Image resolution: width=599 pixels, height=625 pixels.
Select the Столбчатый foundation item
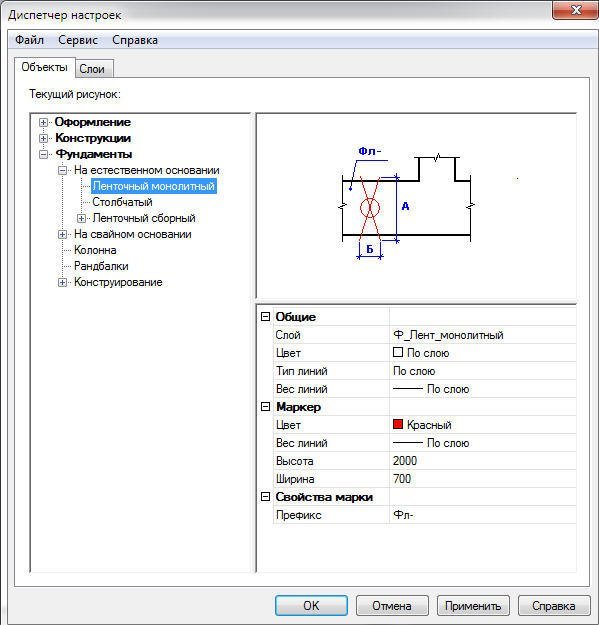point(122,202)
